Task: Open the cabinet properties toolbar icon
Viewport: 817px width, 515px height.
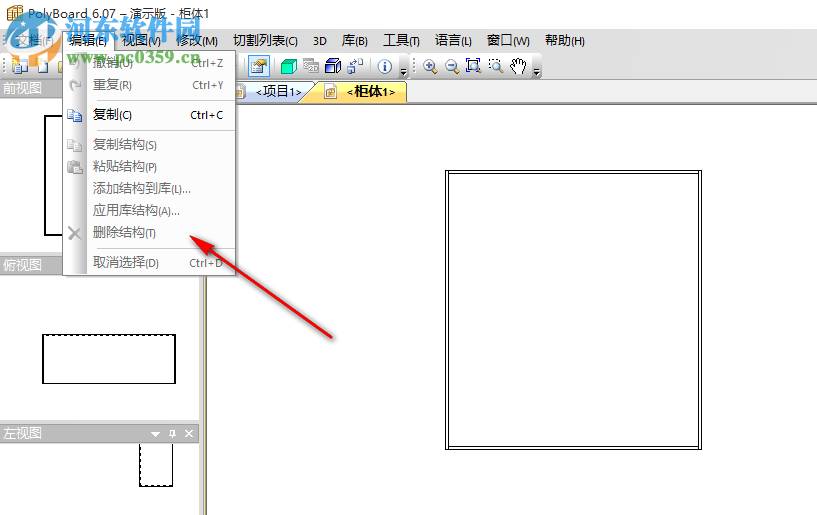Action: coord(259,66)
